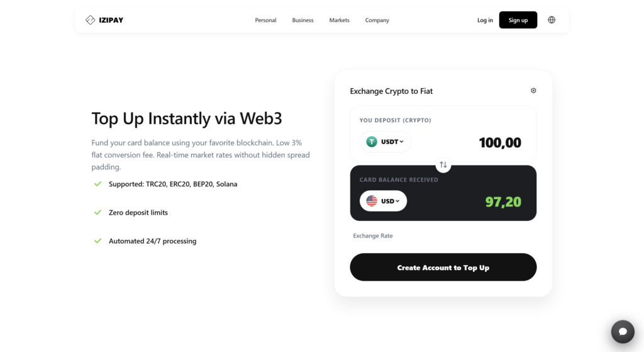Open the Company menu
This screenshot has width=644, height=352.
pyautogui.click(x=377, y=20)
